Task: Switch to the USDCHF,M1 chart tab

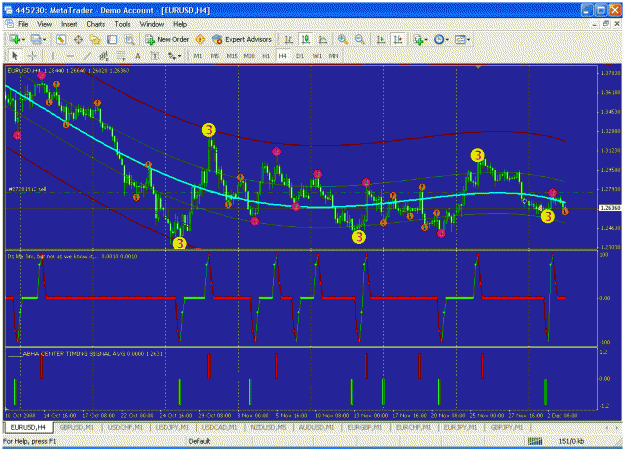Action: click(x=125, y=427)
